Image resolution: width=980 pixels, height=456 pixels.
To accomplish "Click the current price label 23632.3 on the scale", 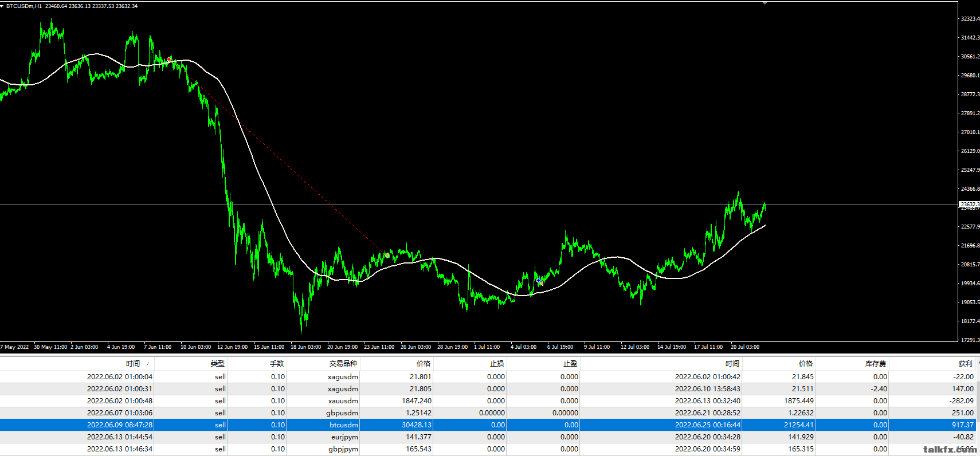I will (x=970, y=204).
